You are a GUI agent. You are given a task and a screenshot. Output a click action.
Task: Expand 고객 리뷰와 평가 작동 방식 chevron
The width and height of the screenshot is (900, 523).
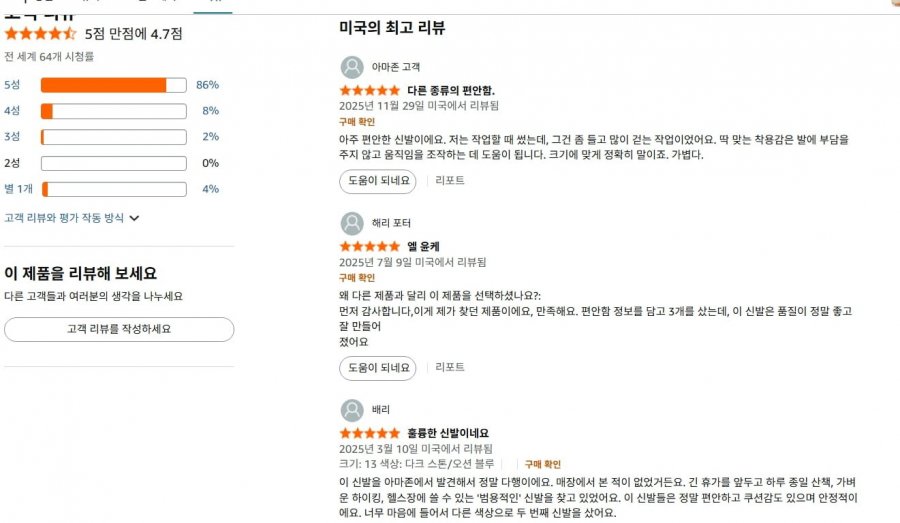(x=134, y=217)
